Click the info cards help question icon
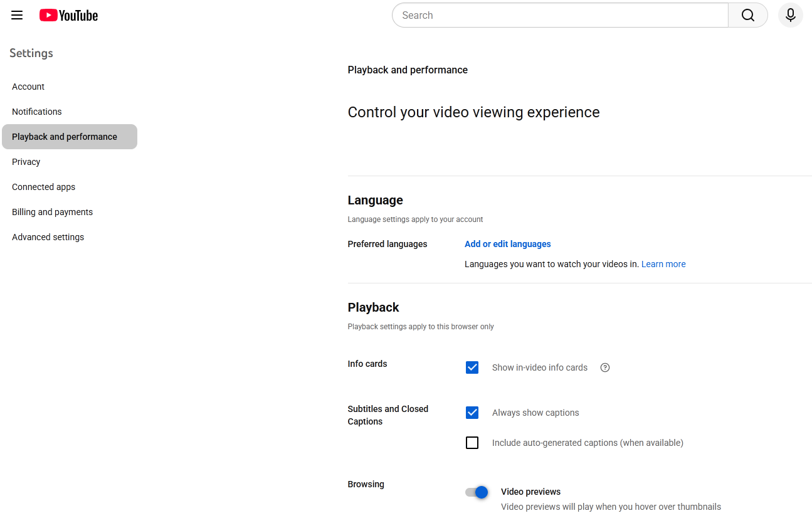Screen dimensions: 812x523 coord(605,367)
